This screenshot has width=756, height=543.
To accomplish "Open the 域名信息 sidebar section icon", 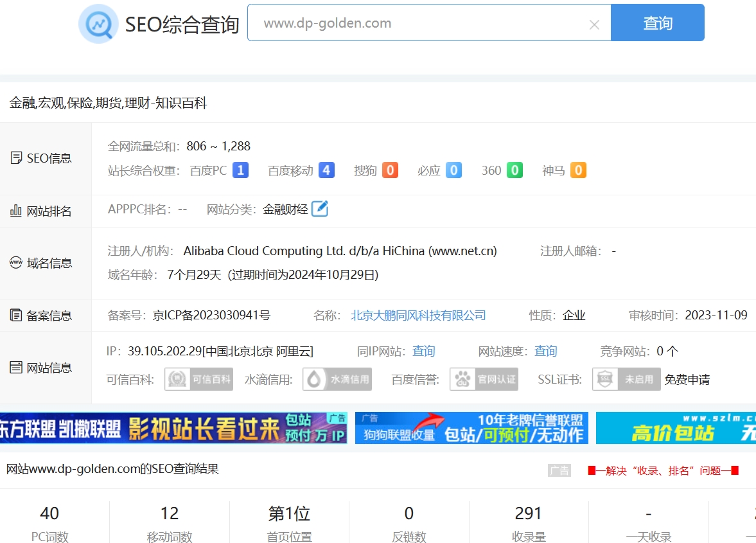I will point(16,263).
